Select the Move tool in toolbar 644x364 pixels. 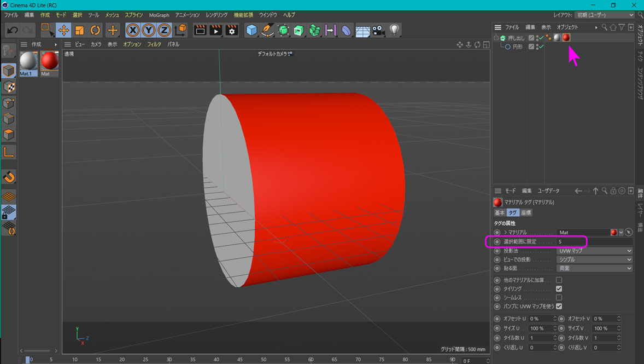(63, 30)
